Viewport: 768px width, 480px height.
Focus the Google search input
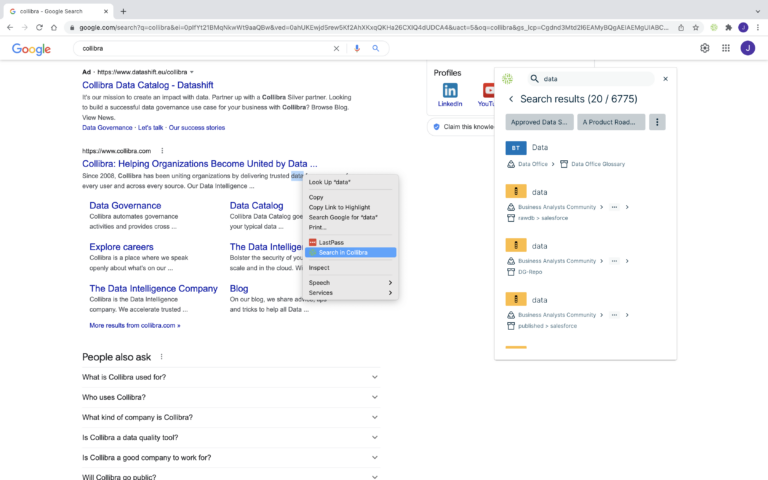point(206,48)
